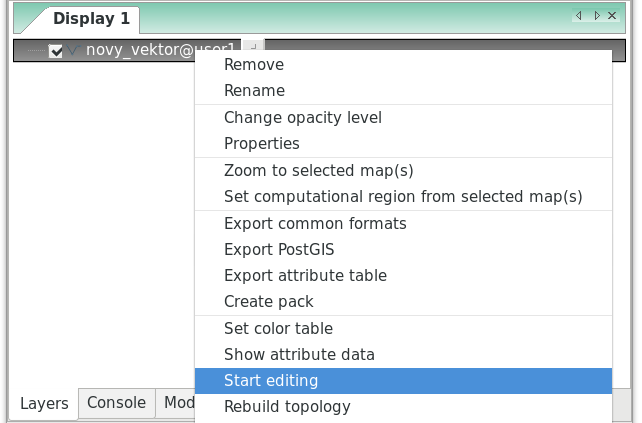Select Show attribute data
Viewport: 642px width, 423px height.
[403, 355]
